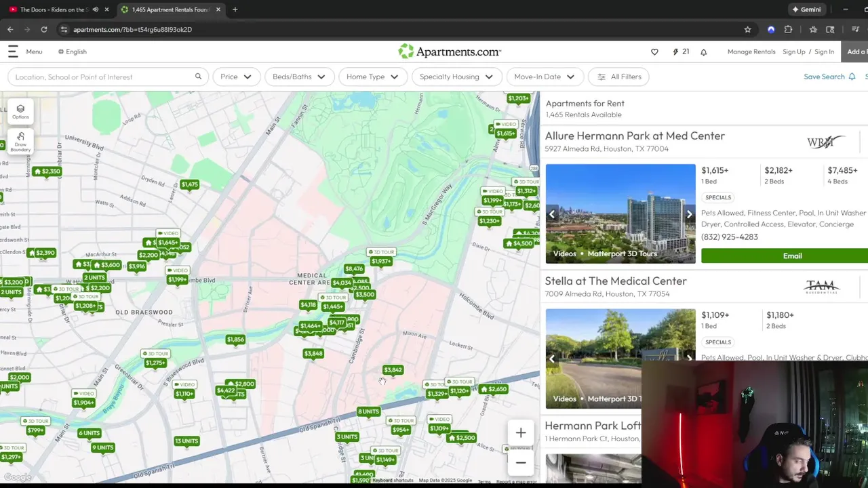Open Allure Hermann Park listing title
This screenshot has height=488, width=868.
[635, 136]
